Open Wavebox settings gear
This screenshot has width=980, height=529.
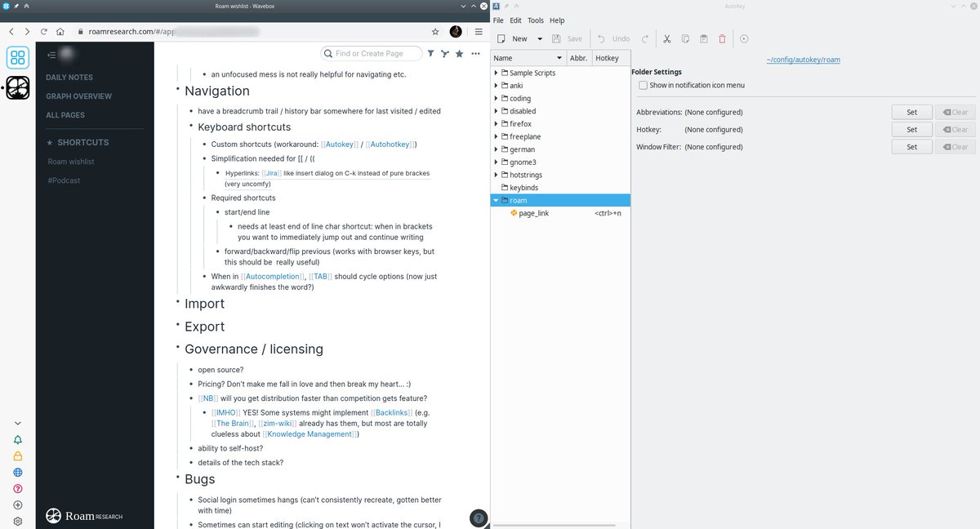pyautogui.click(x=18, y=521)
